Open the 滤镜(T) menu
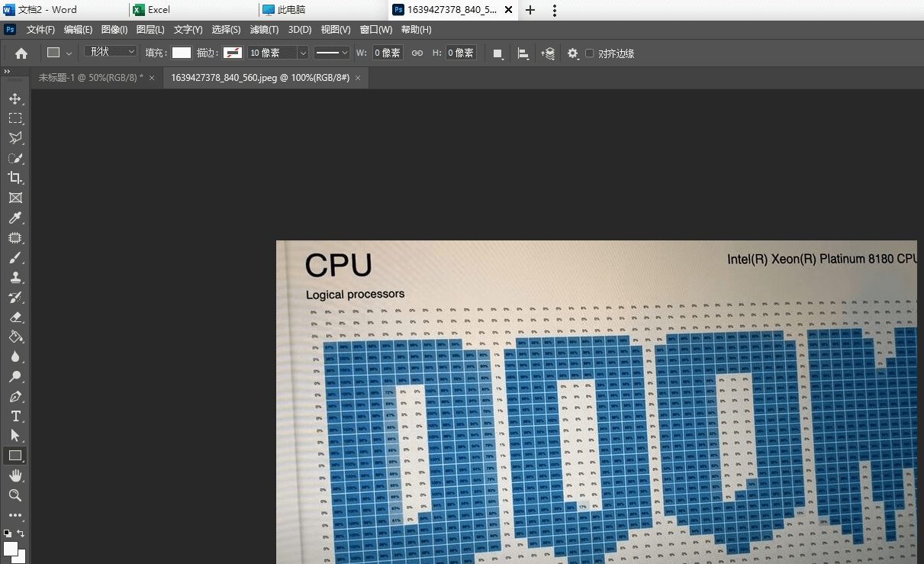The image size is (924, 564). coord(264,30)
